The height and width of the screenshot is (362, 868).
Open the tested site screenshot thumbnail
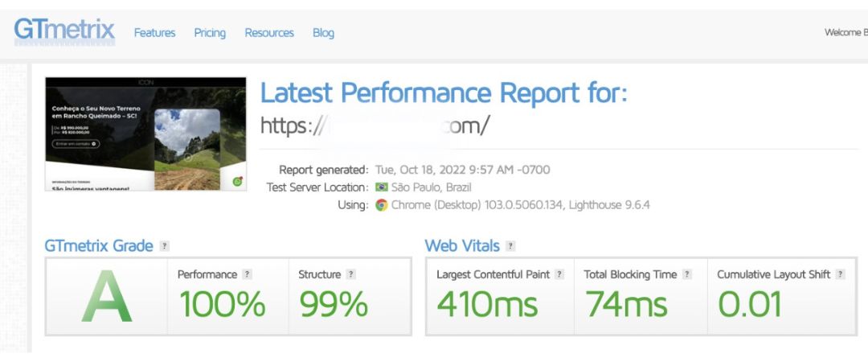pos(145,134)
